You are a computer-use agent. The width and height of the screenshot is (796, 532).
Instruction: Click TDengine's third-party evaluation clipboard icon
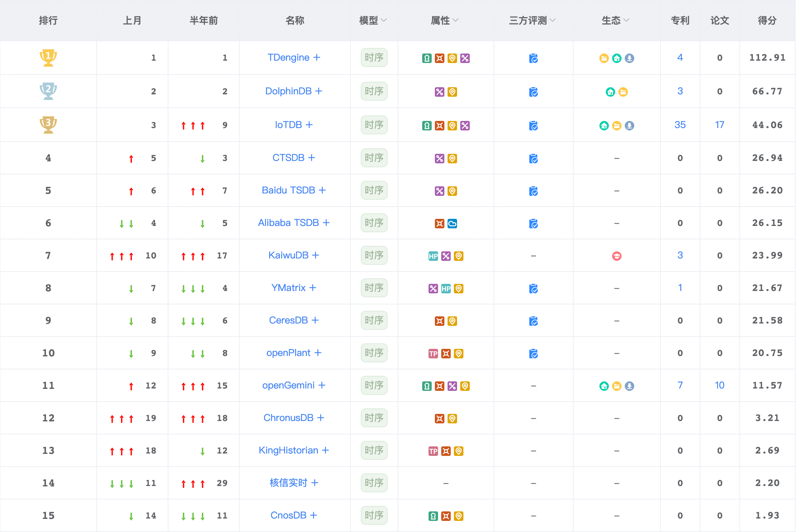point(533,58)
